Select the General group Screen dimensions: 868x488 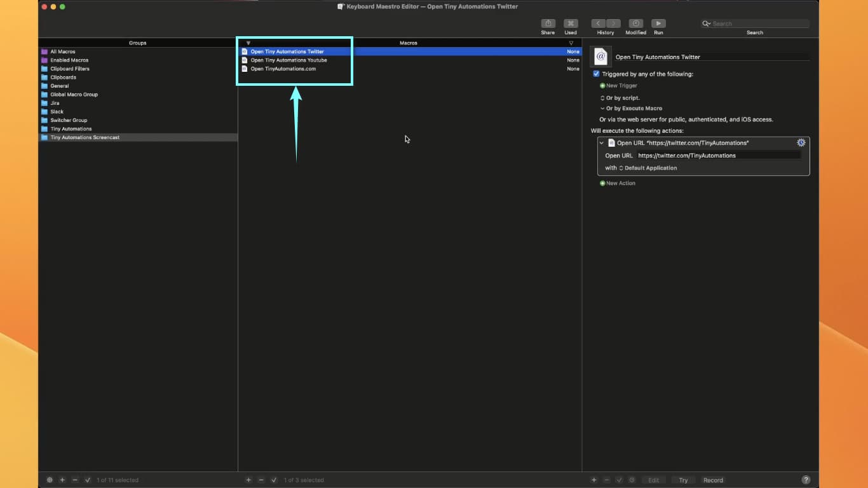pos(138,86)
